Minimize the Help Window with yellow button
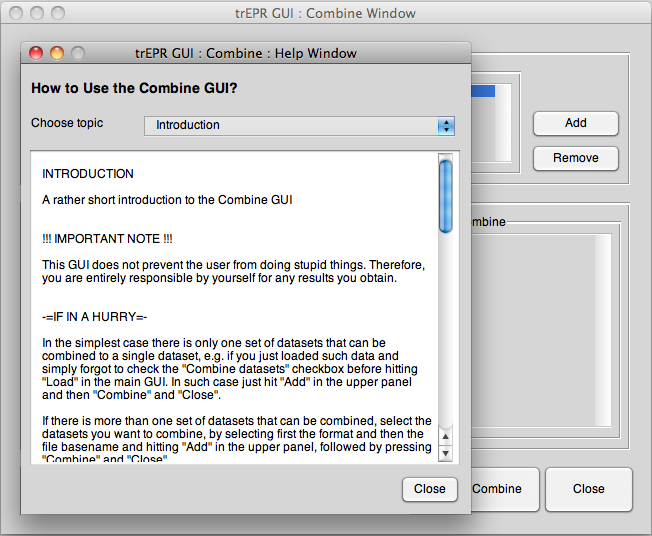The image size is (652, 536). 57,53
